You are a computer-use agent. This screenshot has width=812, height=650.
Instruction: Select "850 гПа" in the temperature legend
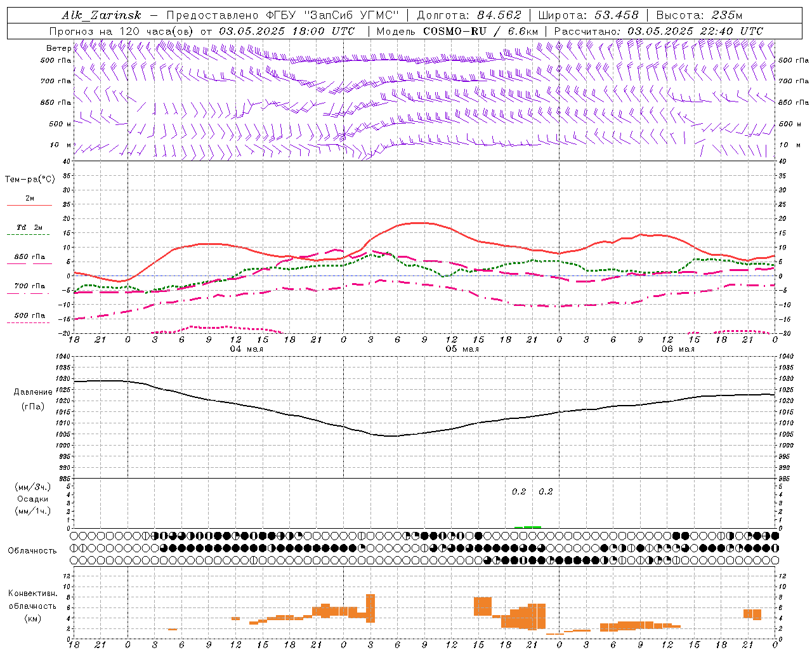(30, 257)
